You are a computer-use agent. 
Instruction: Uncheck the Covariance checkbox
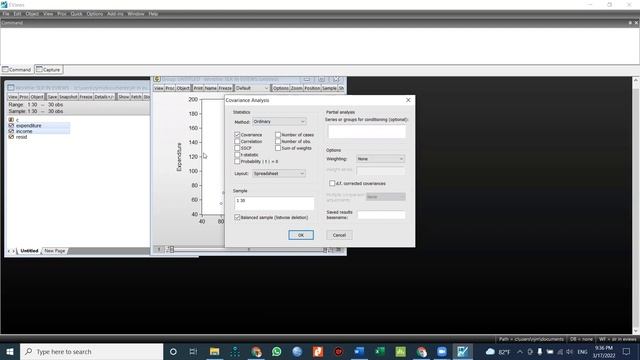[237, 135]
